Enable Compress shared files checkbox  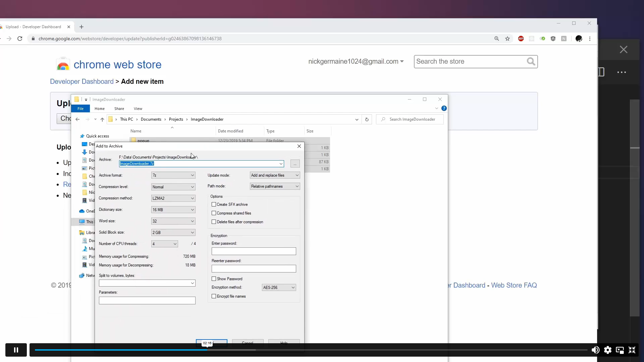point(214,213)
